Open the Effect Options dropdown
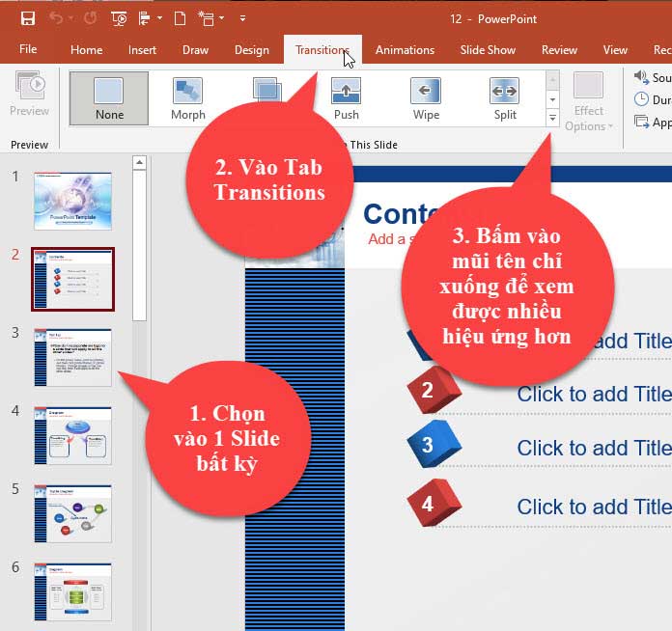The width and height of the screenshot is (672, 631). [588, 102]
